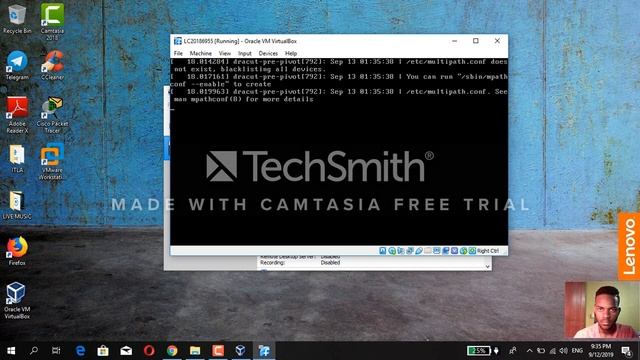Open the Action Center notifications

coord(626,351)
